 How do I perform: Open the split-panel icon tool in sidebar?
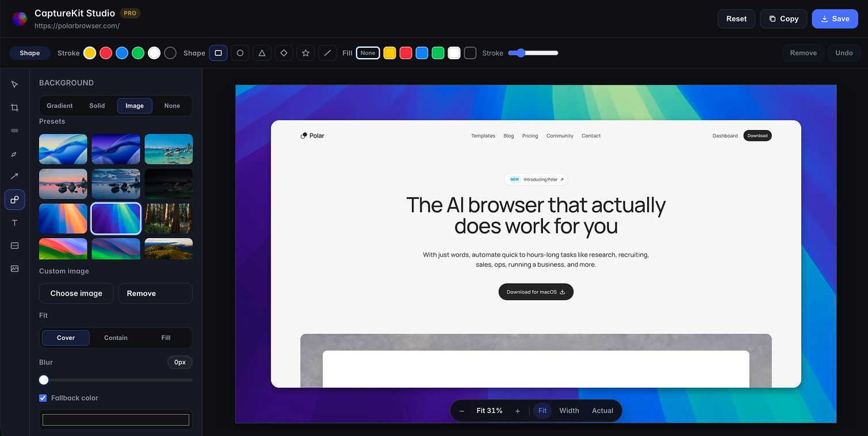click(x=15, y=246)
